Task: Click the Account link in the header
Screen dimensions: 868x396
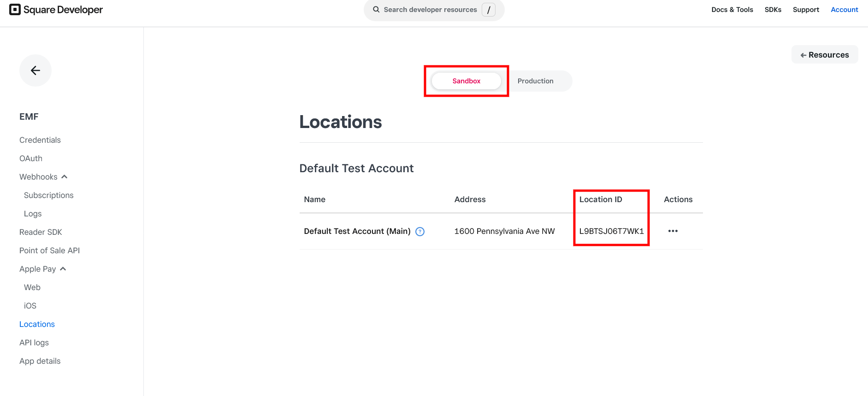Action: [x=844, y=9]
